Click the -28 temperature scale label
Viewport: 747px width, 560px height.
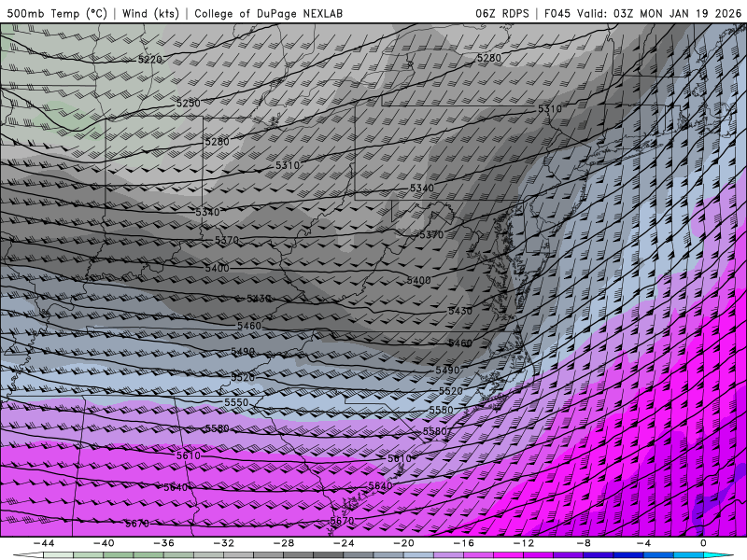(284, 543)
